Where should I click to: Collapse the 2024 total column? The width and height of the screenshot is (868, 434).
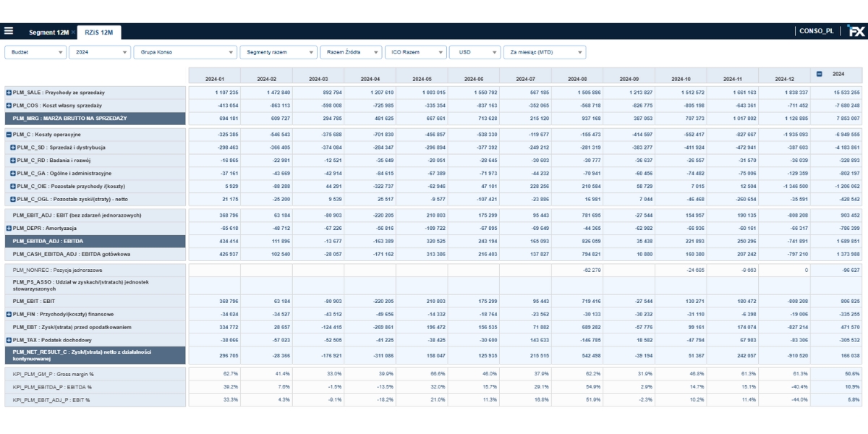[820, 73]
